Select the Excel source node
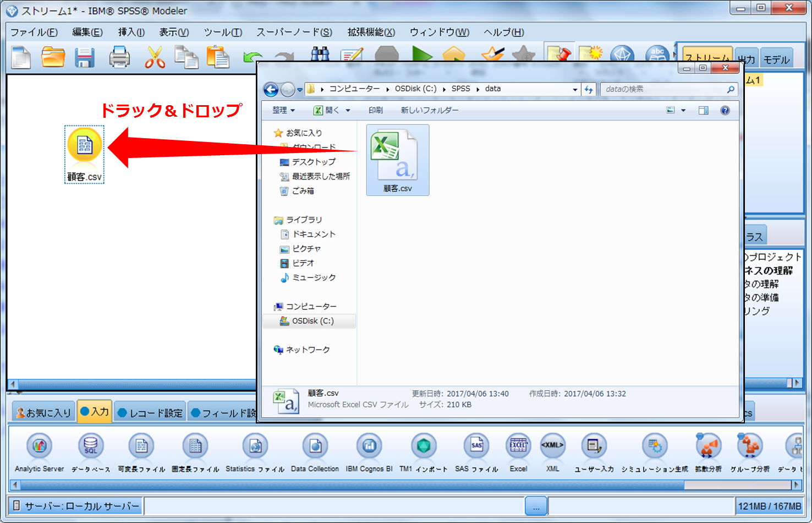This screenshot has height=523, width=812. point(518,453)
